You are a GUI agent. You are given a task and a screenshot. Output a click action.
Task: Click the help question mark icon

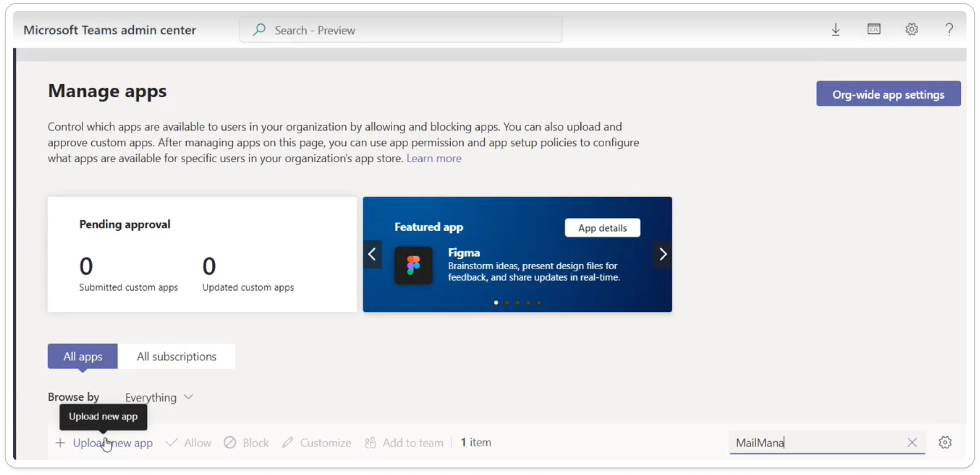pos(949,29)
